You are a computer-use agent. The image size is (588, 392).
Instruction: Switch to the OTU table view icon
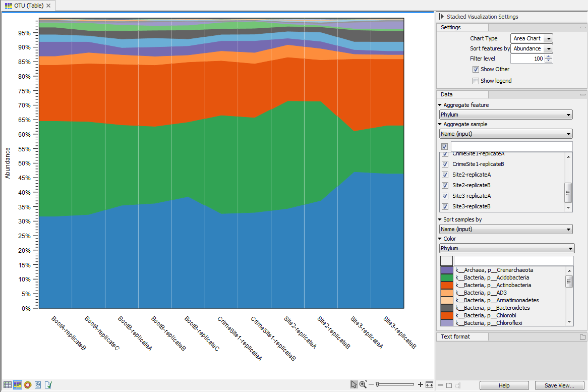point(7,385)
